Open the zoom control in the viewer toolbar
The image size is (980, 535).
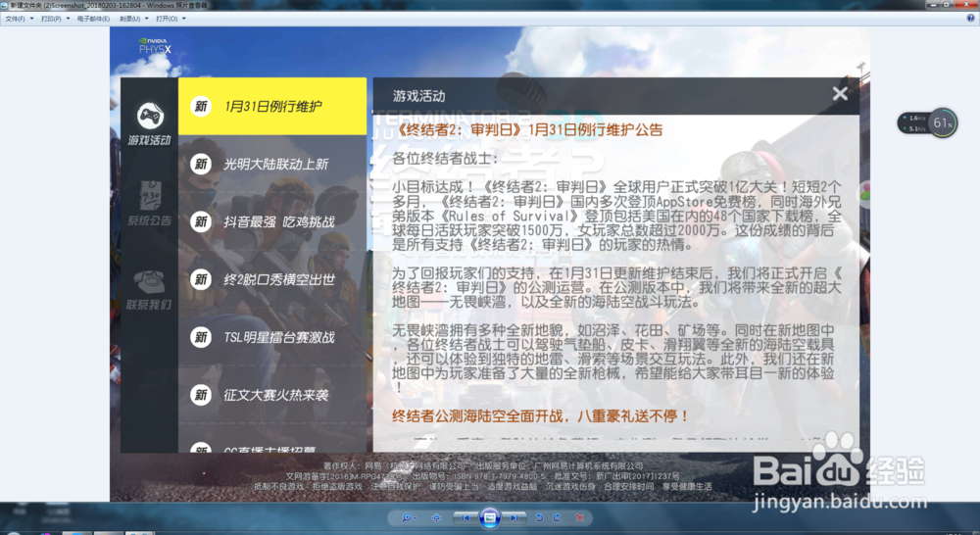click(x=409, y=517)
